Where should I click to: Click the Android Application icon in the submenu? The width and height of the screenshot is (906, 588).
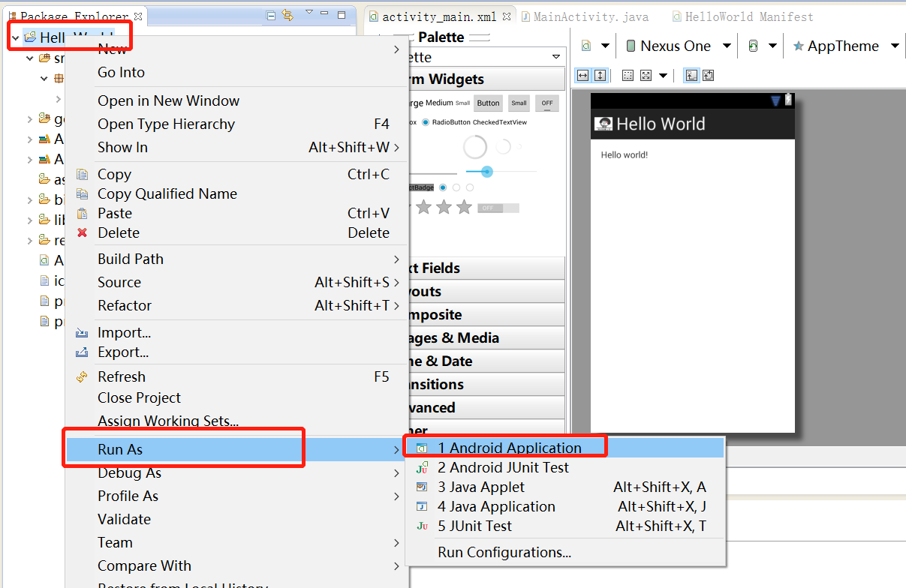pos(422,448)
